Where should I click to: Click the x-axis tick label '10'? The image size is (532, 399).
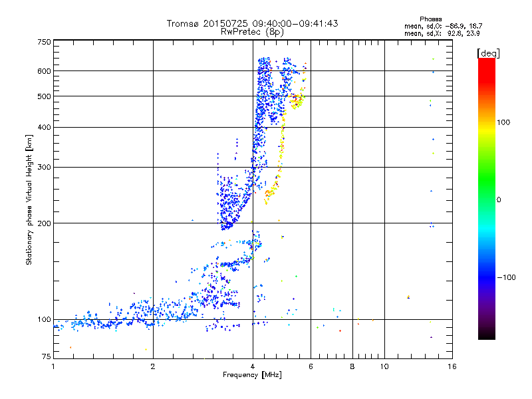pos(384,366)
